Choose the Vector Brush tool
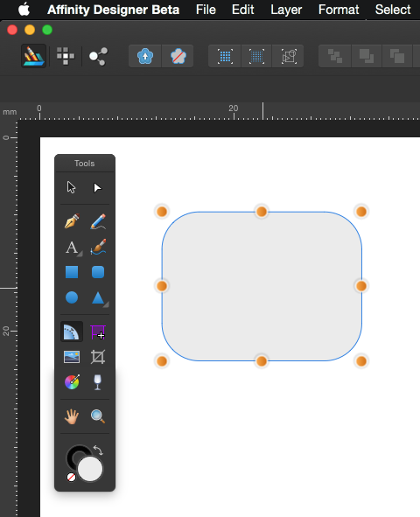 (x=98, y=247)
